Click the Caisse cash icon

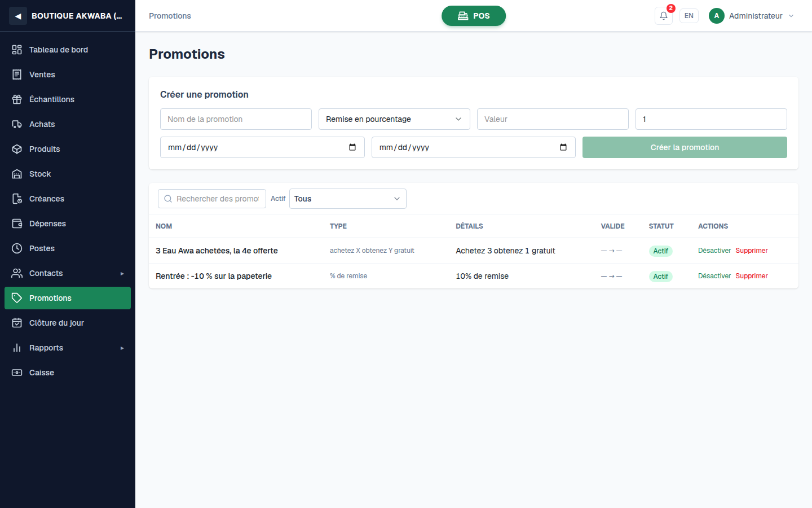tap(17, 373)
